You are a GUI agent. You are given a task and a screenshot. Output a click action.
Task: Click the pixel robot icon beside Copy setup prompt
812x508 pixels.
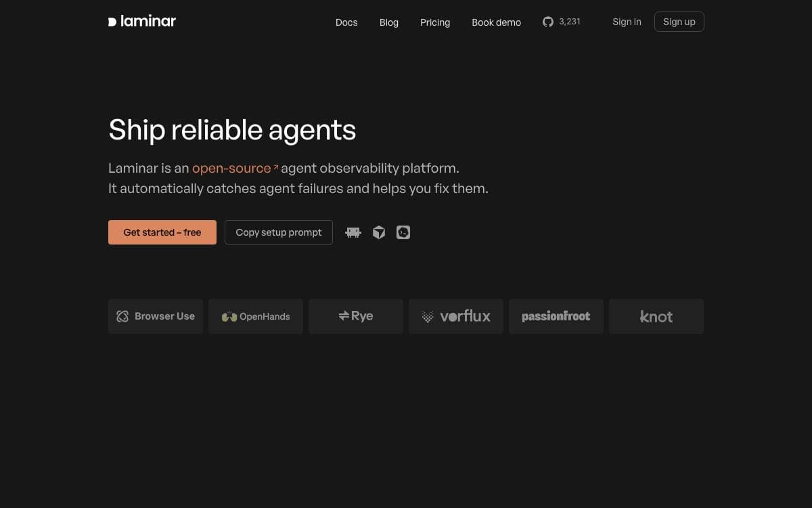pos(353,232)
